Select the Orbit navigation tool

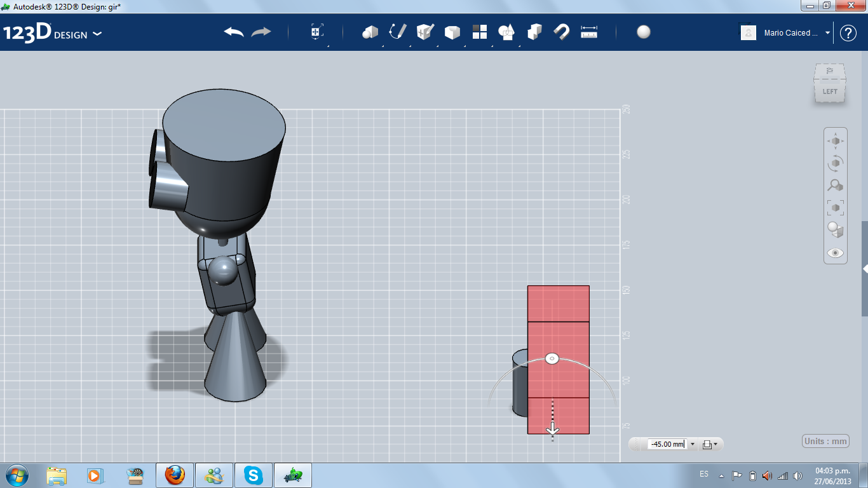(836, 163)
